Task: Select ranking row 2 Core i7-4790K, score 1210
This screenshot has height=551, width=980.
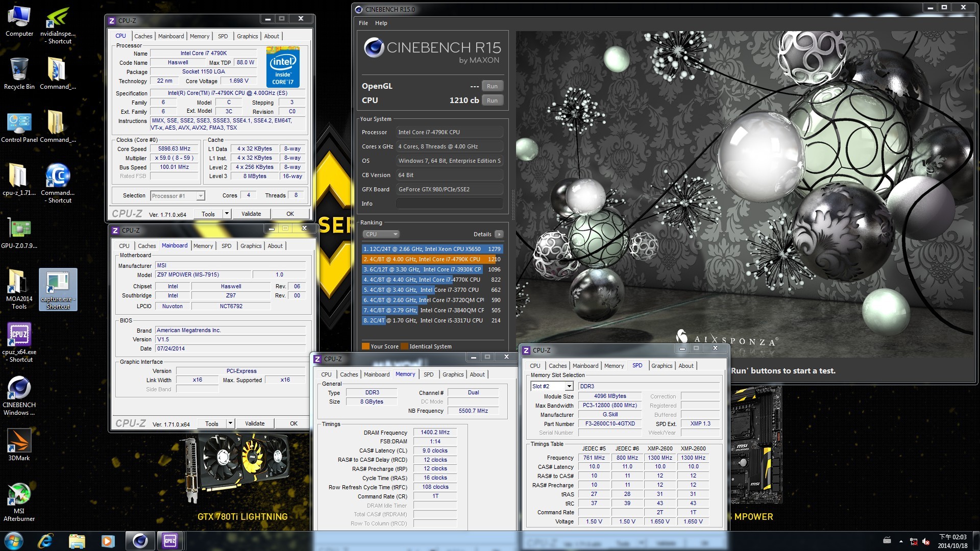Action: (x=432, y=259)
